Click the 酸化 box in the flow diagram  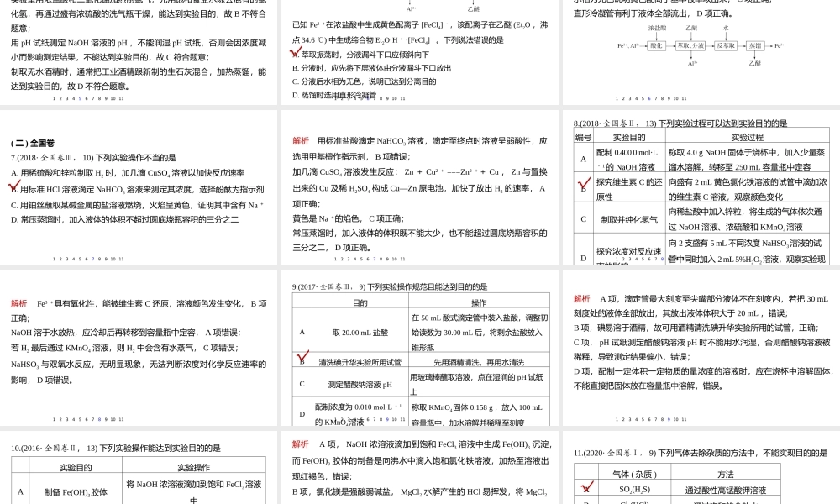pos(656,46)
